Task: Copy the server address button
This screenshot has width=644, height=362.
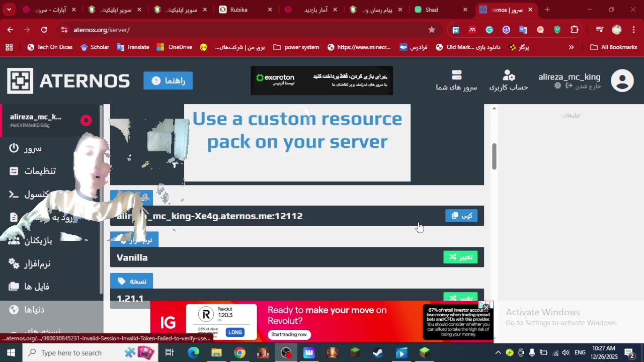Action: point(461,216)
